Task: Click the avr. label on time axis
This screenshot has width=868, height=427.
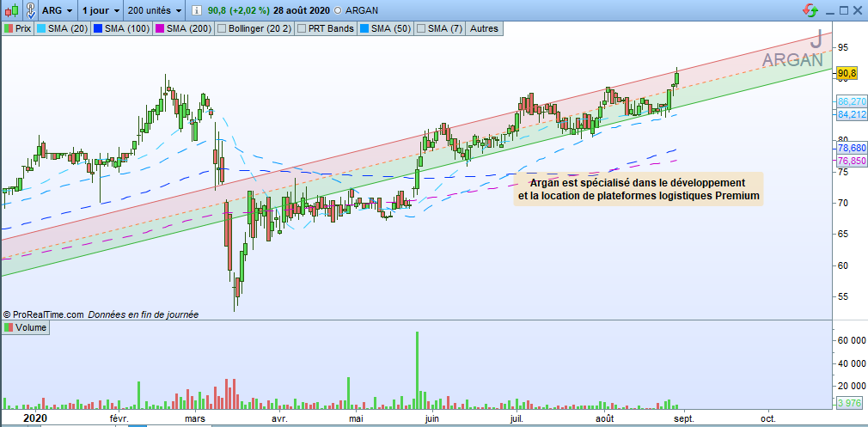Action: pyautogui.click(x=280, y=418)
